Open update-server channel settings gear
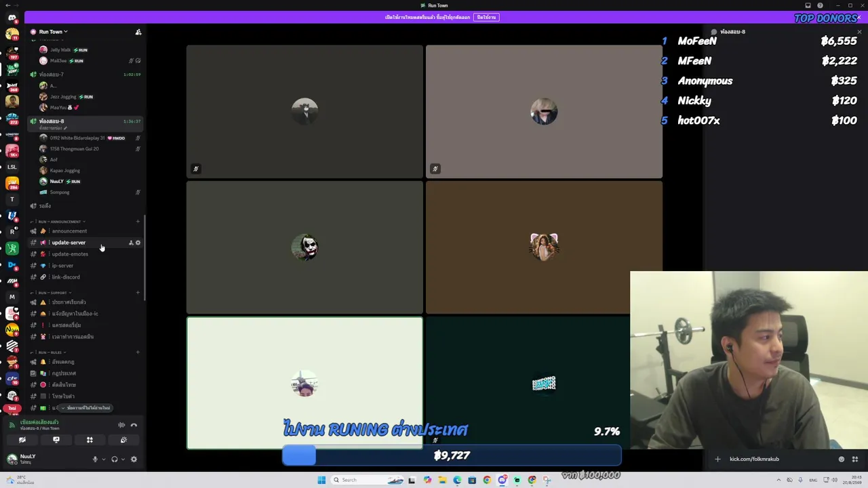 pos(138,243)
